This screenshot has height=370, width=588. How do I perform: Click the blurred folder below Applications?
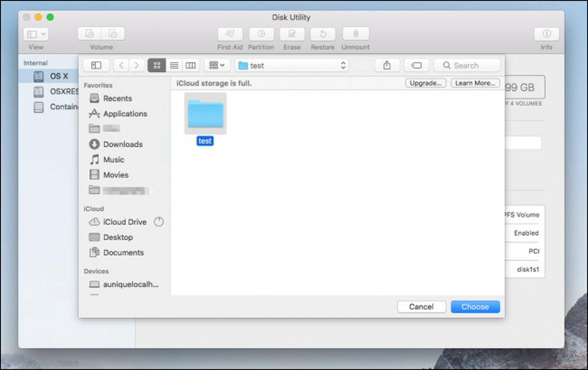click(105, 129)
